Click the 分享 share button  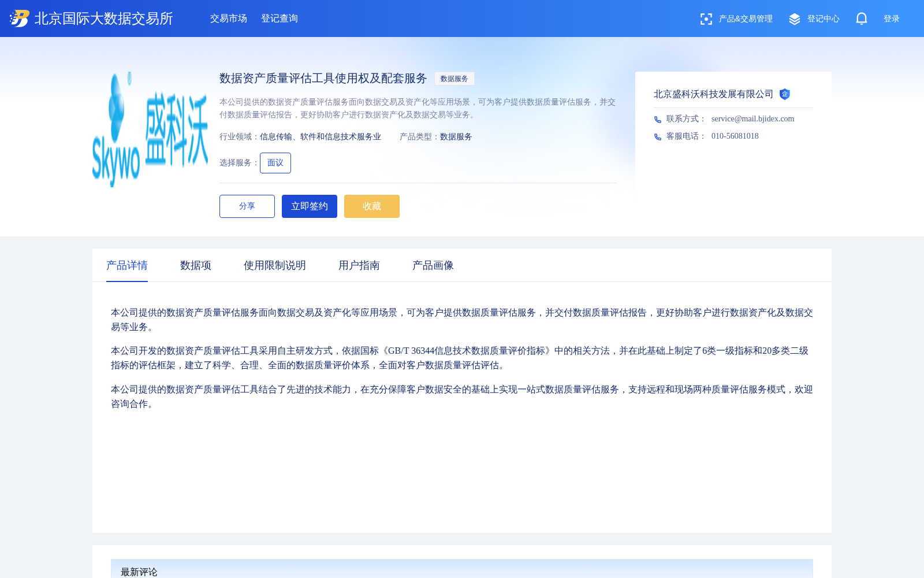(247, 206)
